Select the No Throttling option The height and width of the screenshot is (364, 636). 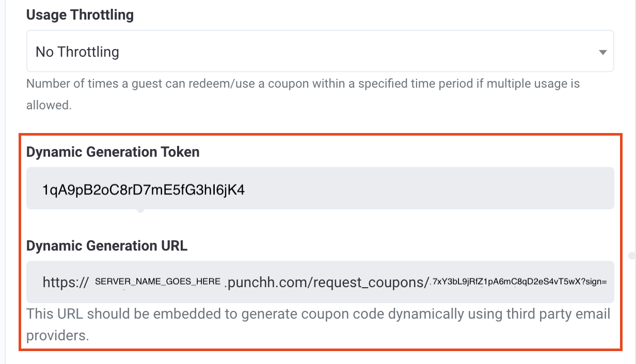[x=77, y=51]
